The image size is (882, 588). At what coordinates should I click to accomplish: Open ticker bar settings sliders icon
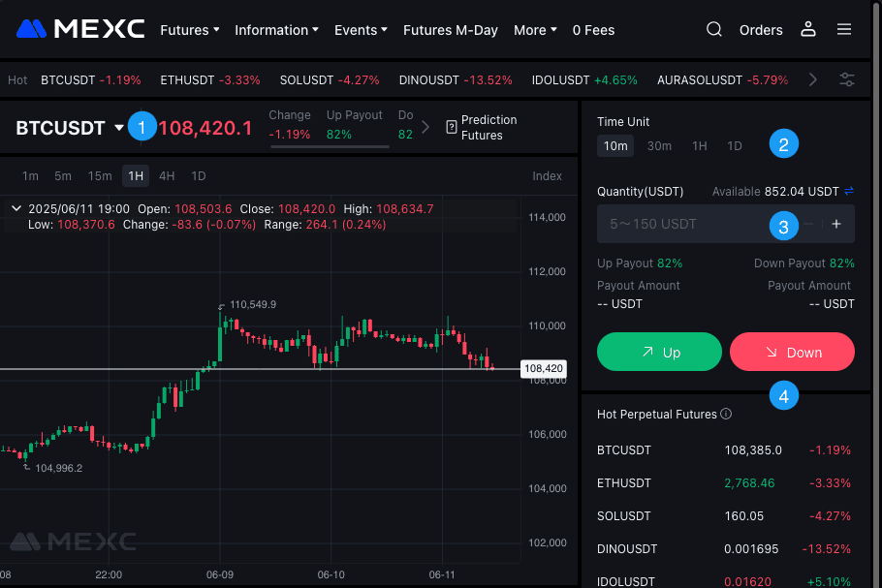846,79
